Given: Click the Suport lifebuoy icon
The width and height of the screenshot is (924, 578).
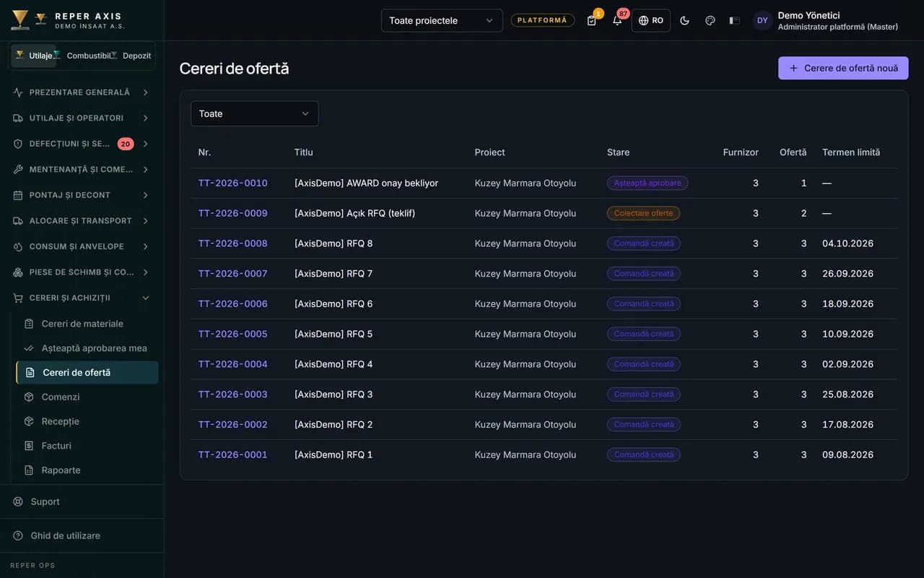Looking at the screenshot, I should click(x=18, y=501).
